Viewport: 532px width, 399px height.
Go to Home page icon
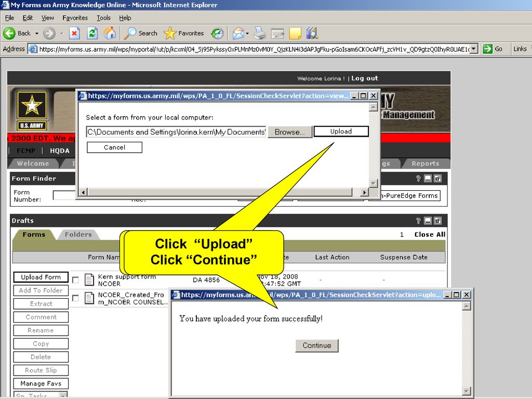[x=110, y=33]
